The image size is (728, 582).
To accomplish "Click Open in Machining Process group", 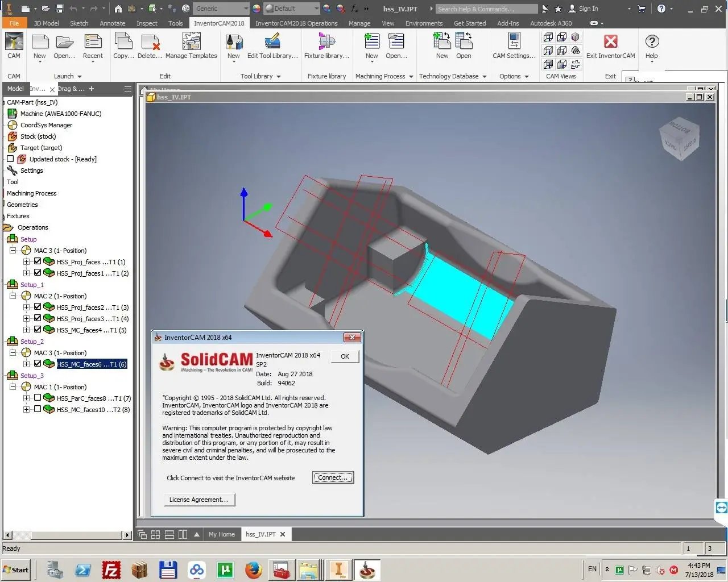I will pos(396,46).
